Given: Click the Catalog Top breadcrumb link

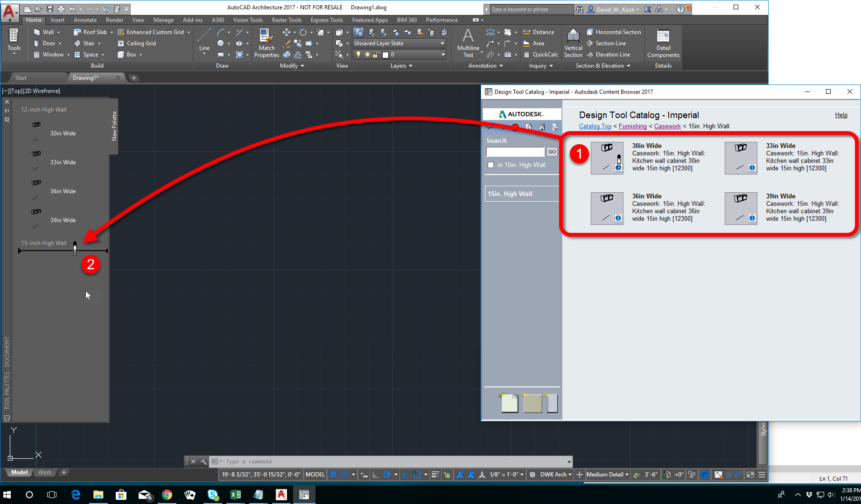Looking at the screenshot, I should (595, 126).
